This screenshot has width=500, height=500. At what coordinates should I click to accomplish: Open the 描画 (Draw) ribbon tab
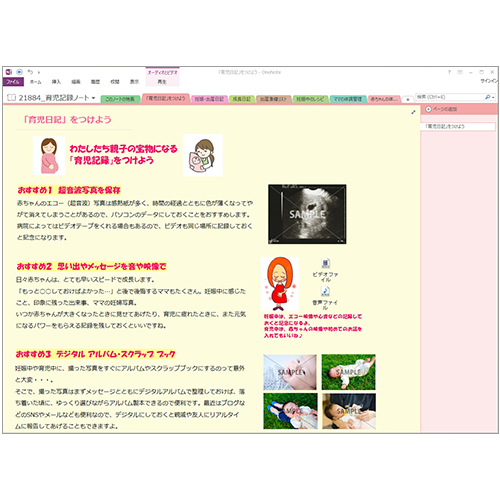click(76, 82)
